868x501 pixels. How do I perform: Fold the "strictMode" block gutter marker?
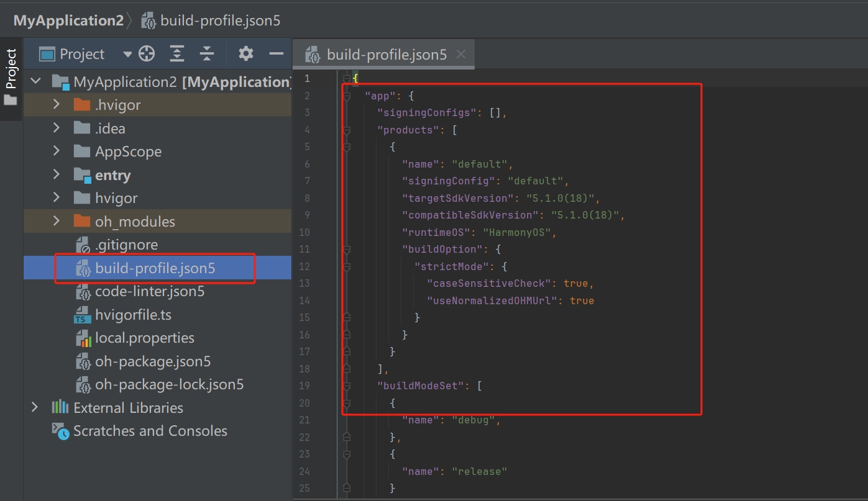(347, 267)
